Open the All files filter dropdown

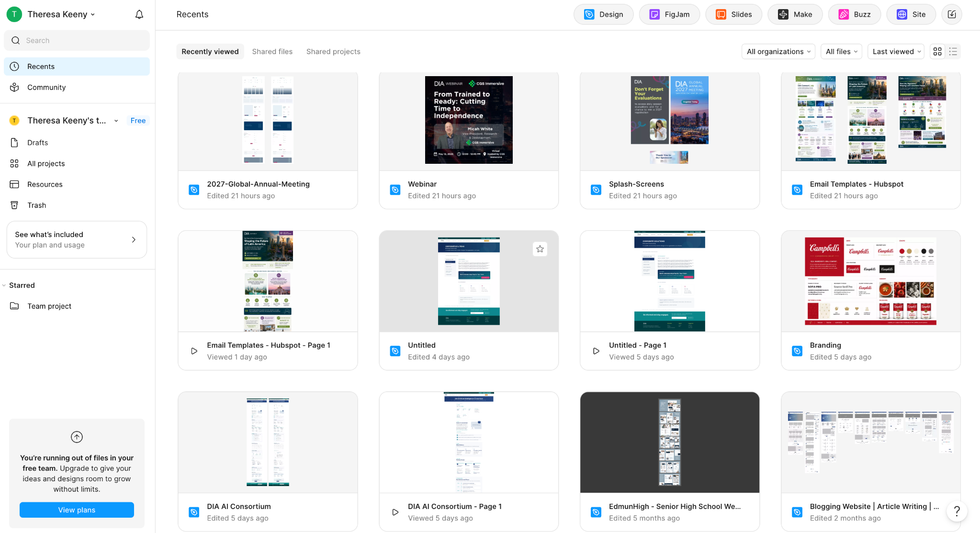click(x=841, y=51)
